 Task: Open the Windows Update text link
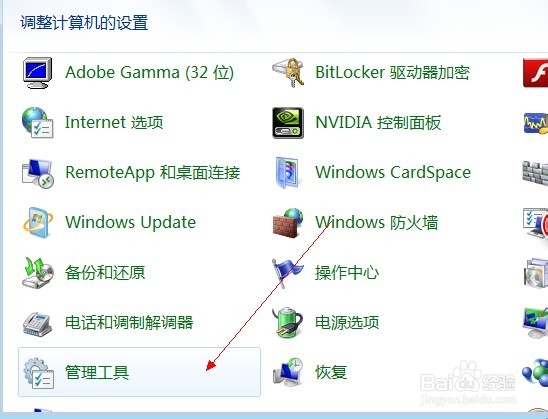point(130,223)
